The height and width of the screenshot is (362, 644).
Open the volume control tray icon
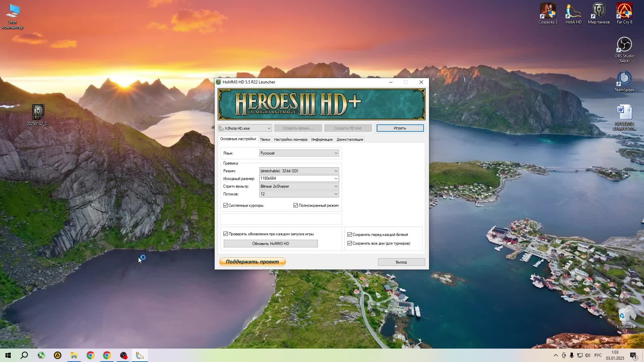click(588, 355)
